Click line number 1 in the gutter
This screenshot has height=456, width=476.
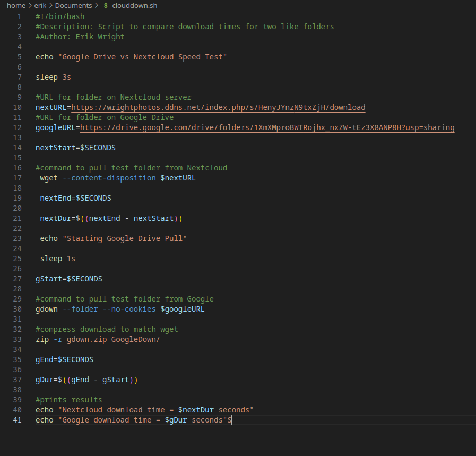point(20,16)
